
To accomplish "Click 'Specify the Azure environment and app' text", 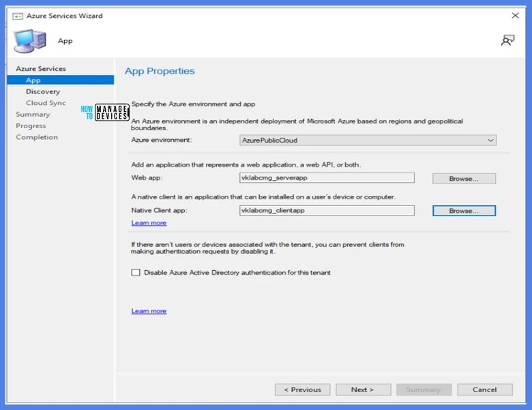I will [194, 104].
